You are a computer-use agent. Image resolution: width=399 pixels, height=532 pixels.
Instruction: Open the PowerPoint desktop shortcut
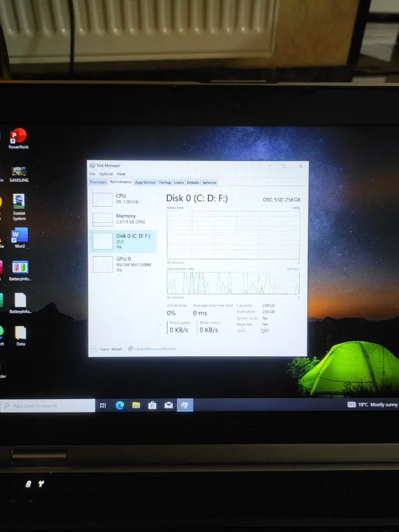18,139
